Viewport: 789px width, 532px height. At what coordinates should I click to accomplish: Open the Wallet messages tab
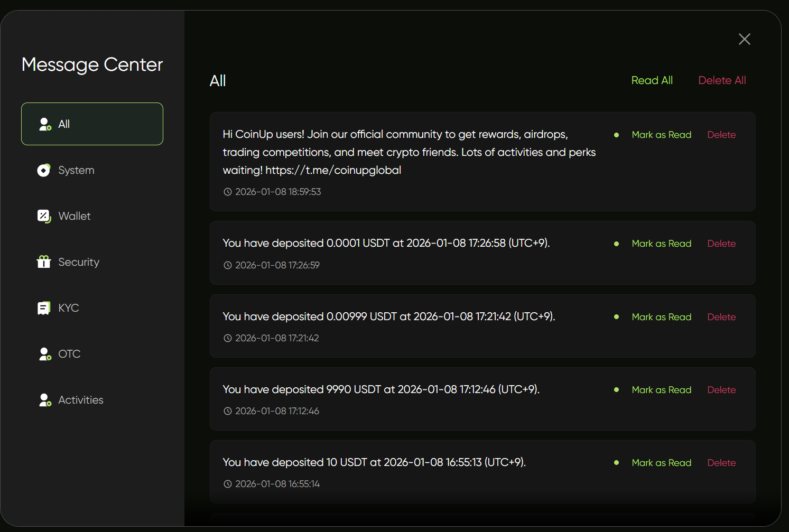[x=75, y=216]
